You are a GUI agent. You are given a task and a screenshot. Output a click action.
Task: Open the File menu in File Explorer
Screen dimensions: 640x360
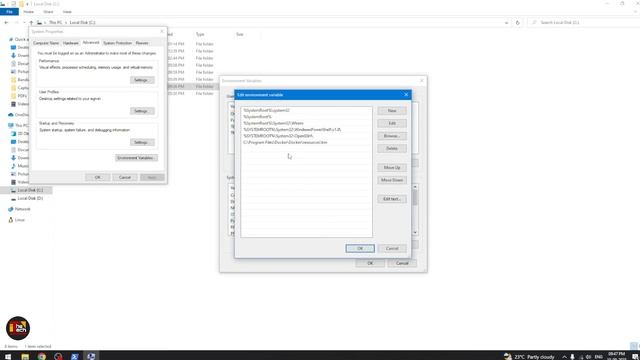click(9, 12)
